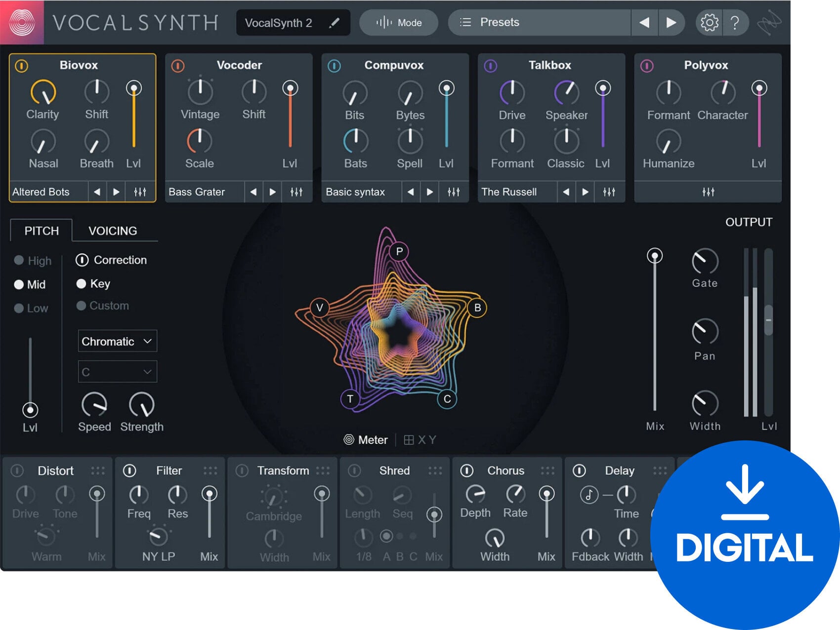Screen dimensions: 840x630
Task: Toggle the Vocoder module power
Action: pos(177,65)
